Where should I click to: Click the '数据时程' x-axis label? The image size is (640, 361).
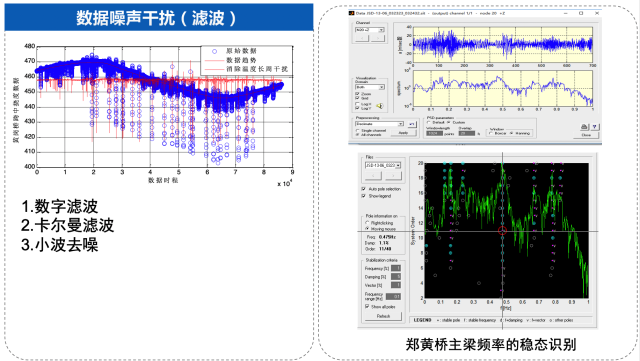(x=163, y=180)
